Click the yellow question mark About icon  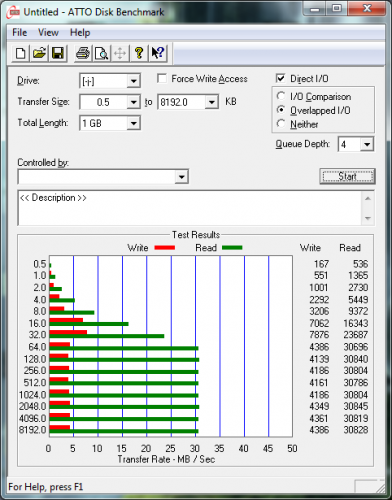(x=139, y=53)
